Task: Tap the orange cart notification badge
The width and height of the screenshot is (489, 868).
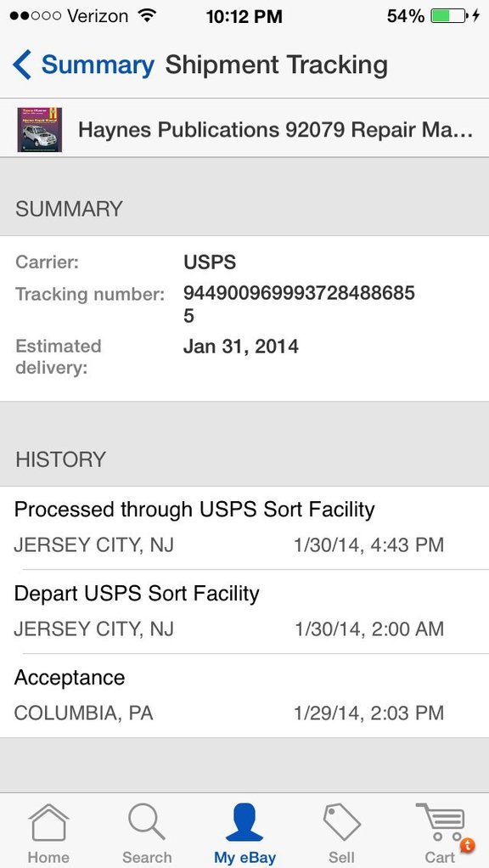Action: 468,845
